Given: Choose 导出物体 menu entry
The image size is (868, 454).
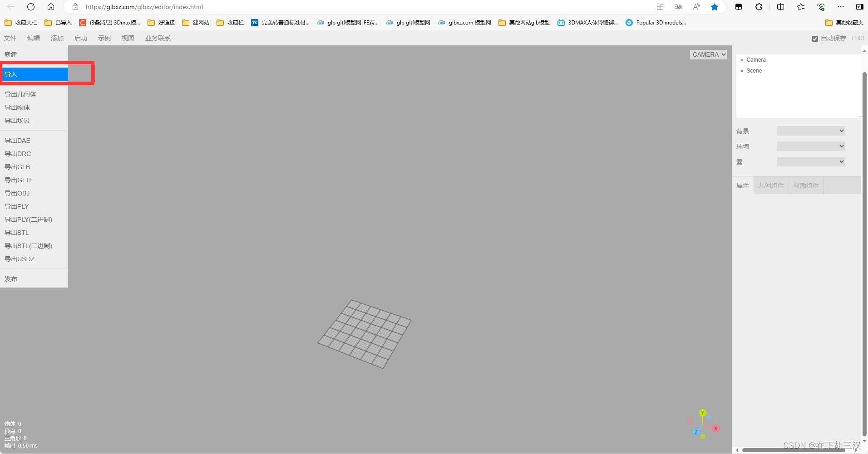Looking at the screenshot, I should pyautogui.click(x=34, y=107).
